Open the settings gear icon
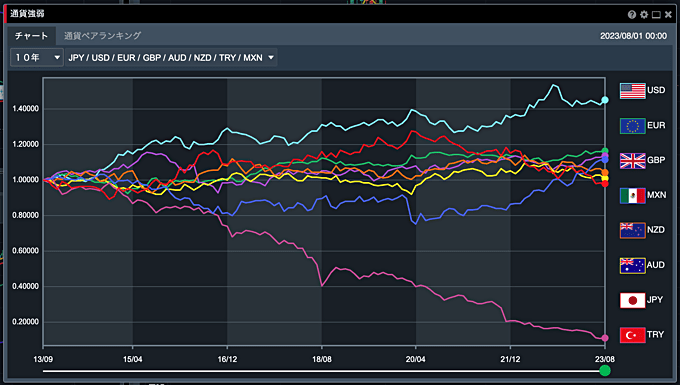 tap(644, 15)
